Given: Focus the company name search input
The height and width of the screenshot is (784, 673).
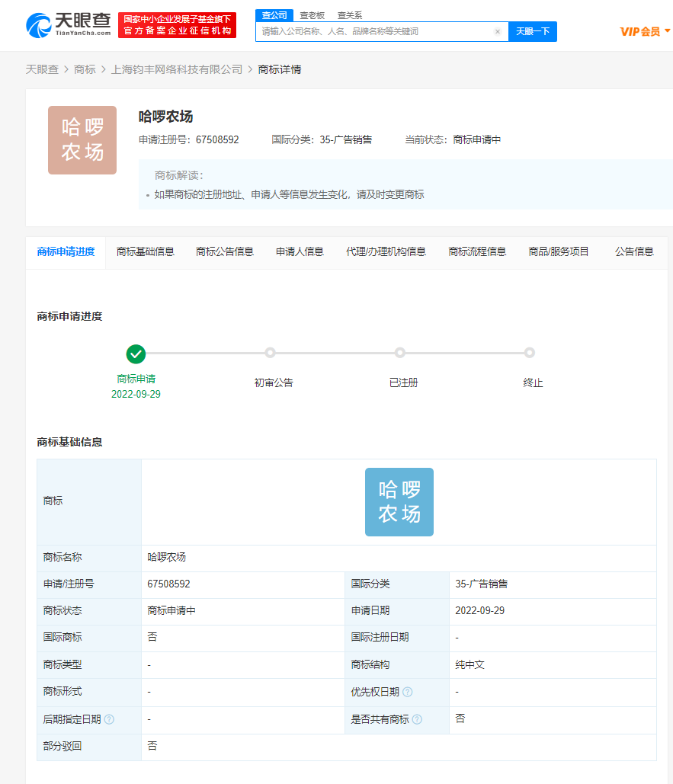Looking at the screenshot, I should [373, 32].
